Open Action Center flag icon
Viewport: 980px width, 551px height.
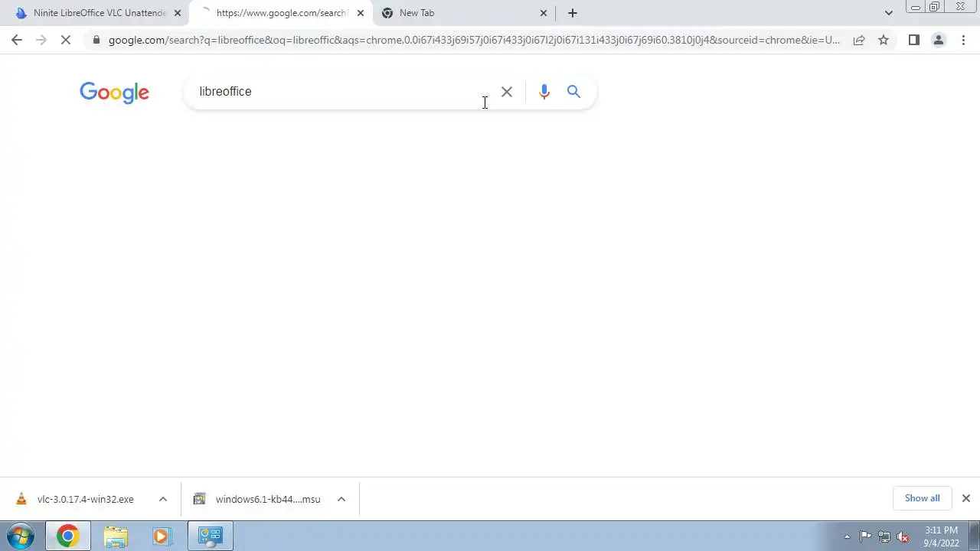tap(865, 536)
